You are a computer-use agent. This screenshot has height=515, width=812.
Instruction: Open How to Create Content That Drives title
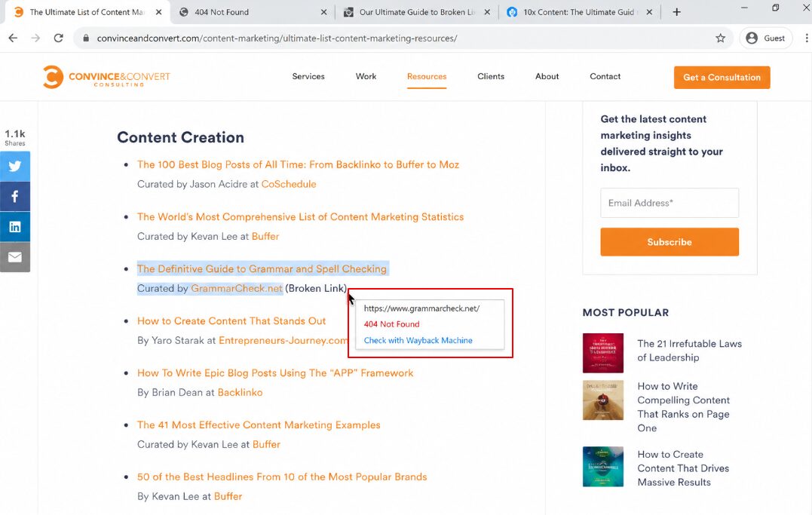pos(683,468)
